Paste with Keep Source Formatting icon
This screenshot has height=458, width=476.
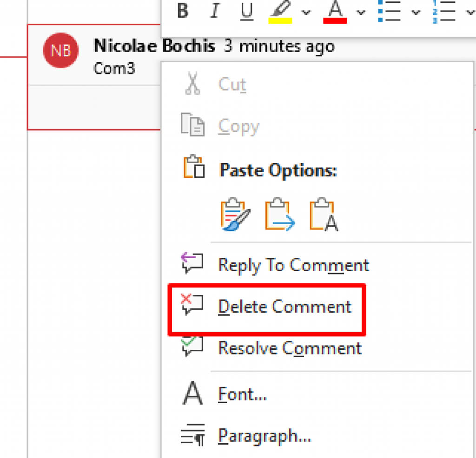[236, 215]
